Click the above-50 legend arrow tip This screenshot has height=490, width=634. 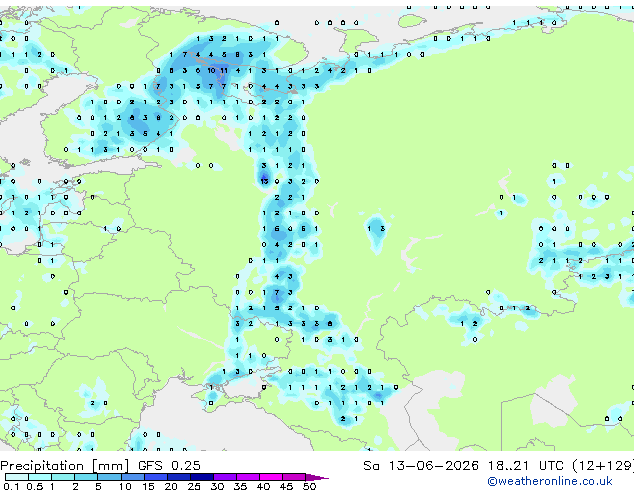317,477
